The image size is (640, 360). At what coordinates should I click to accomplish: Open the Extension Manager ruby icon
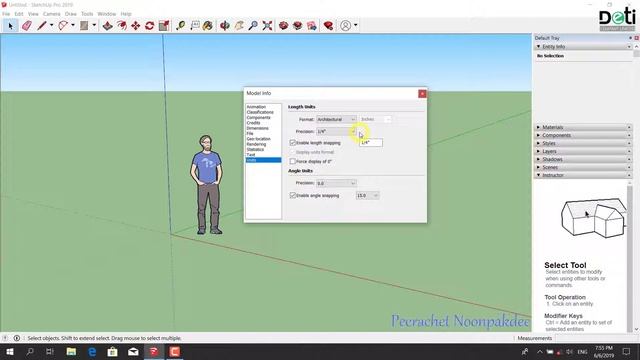coord(329,26)
